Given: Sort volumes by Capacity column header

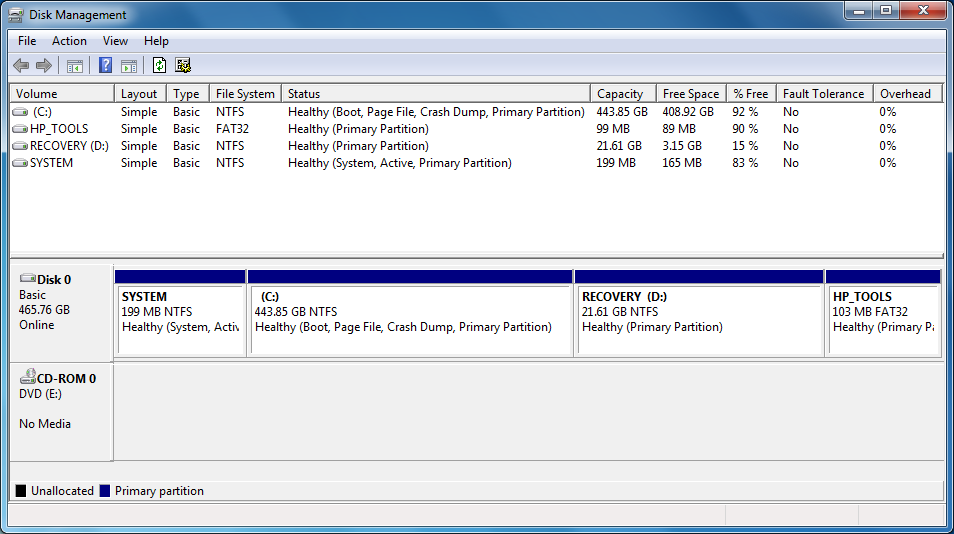Looking at the screenshot, I should pos(623,94).
